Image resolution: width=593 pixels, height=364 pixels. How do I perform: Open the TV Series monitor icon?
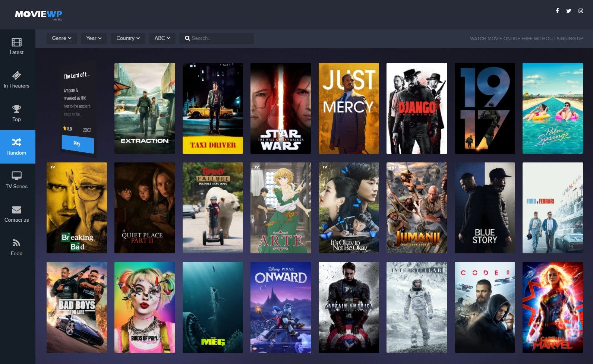(x=16, y=175)
